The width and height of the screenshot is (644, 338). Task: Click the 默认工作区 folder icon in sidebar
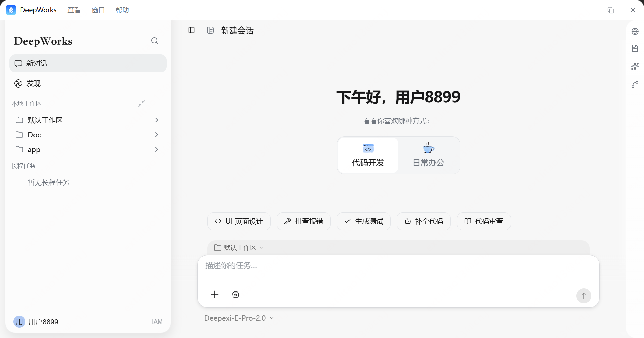click(19, 120)
